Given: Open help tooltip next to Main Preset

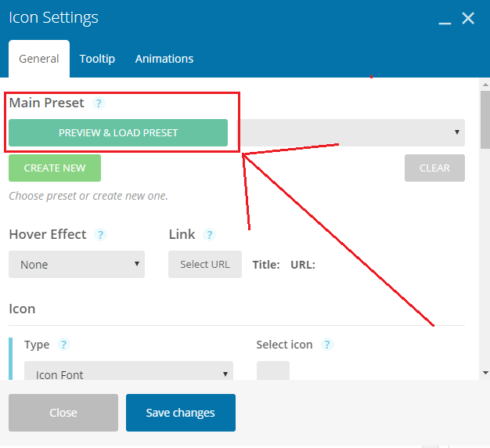Looking at the screenshot, I should coord(99,103).
